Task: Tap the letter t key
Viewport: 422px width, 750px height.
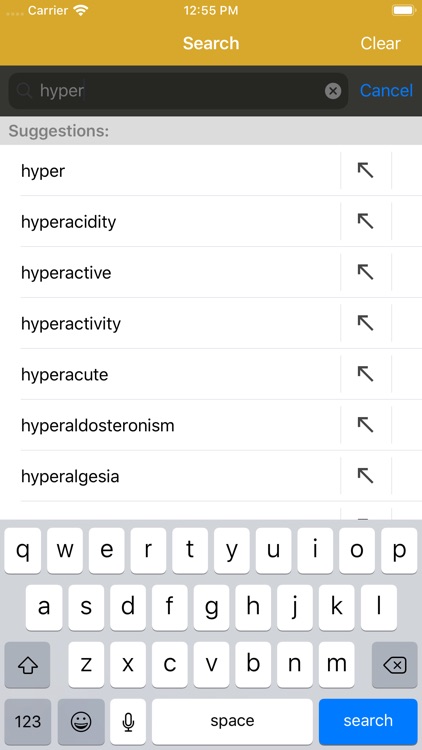Action: tap(190, 551)
